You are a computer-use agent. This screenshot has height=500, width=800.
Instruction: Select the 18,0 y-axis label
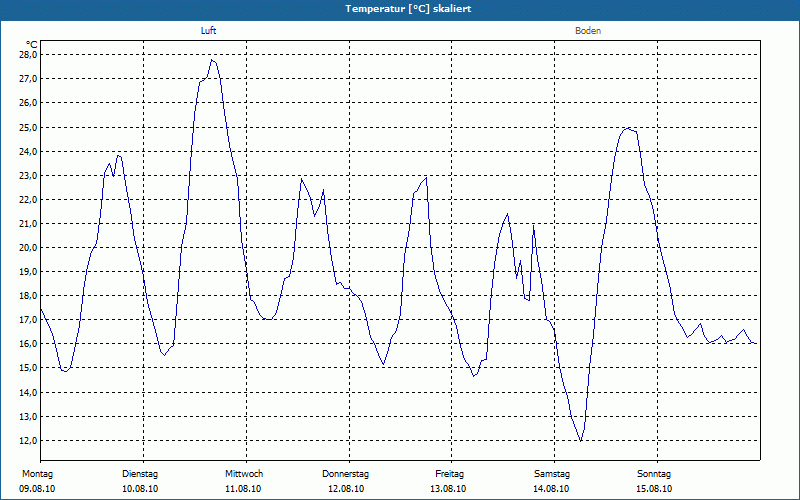[x=29, y=295]
